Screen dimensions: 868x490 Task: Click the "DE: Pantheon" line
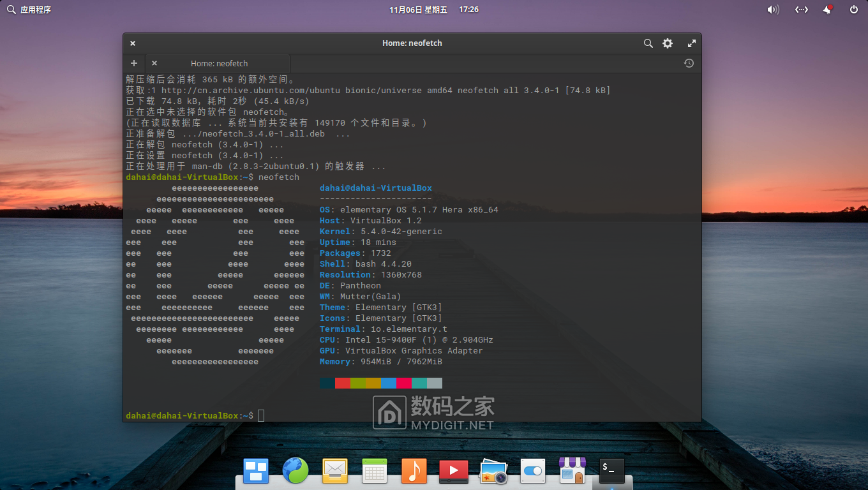click(350, 286)
